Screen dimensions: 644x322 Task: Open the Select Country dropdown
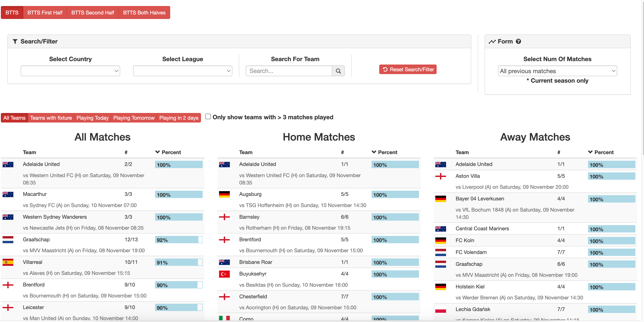point(70,71)
